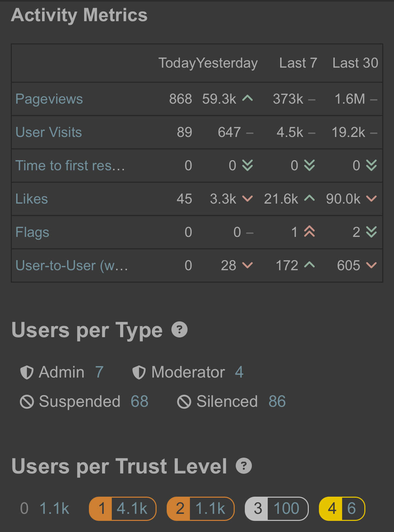Open the Likes report link
This screenshot has width=394, height=532.
(x=32, y=199)
